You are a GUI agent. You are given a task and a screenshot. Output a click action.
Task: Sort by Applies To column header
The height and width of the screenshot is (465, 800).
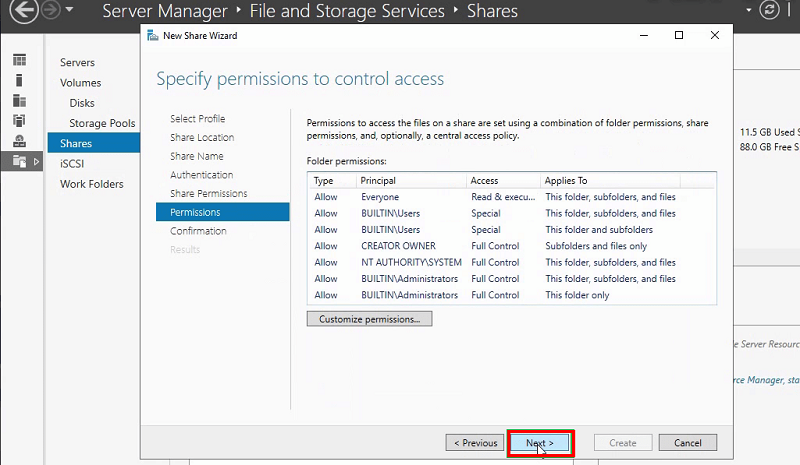pyautogui.click(x=610, y=181)
